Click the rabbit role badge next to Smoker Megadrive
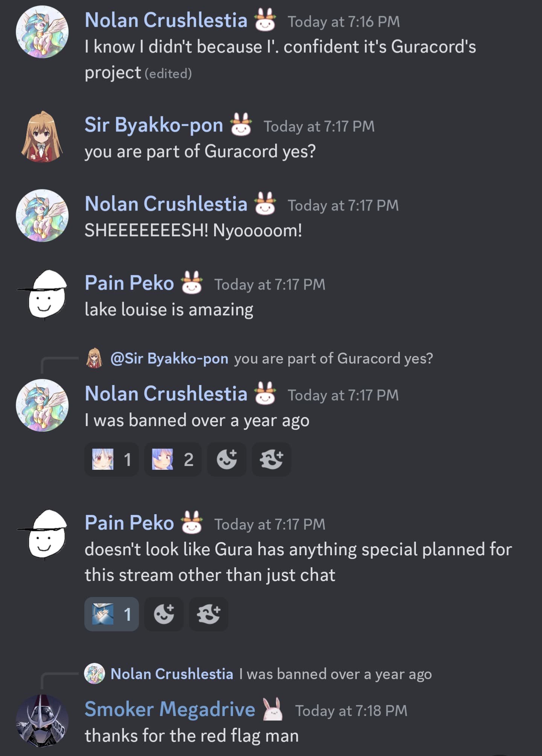This screenshot has width=542, height=756. click(273, 709)
